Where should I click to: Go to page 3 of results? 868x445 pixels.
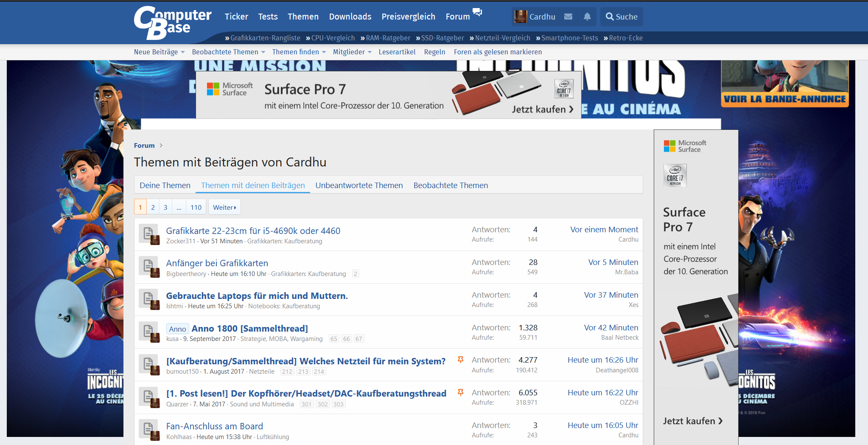point(165,207)
